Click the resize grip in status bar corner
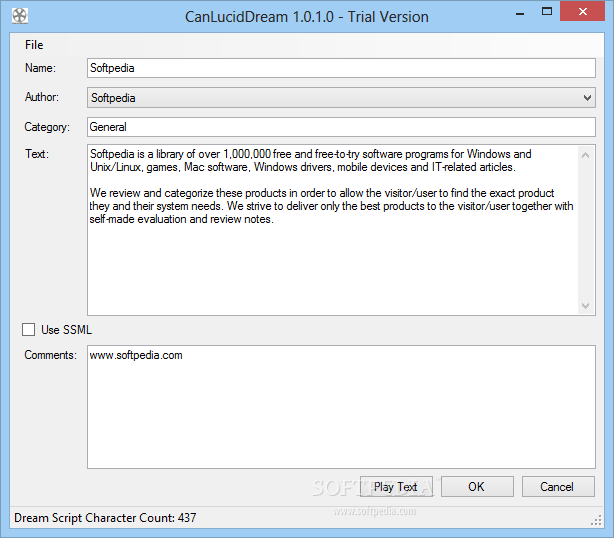The width and height of the screenshot is (614, 538). 596,520
